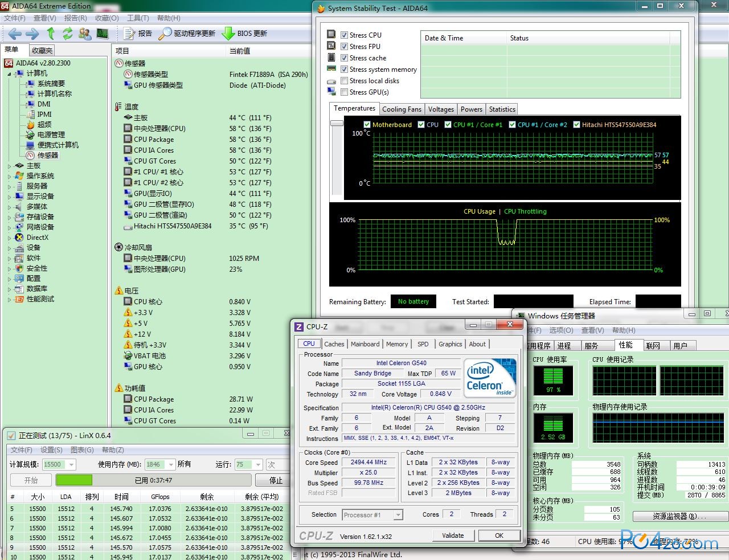Viewport: 729px width, 560px height.
Task: Click the Intel Celeron inside logo
Action: [x=490, y=378]
